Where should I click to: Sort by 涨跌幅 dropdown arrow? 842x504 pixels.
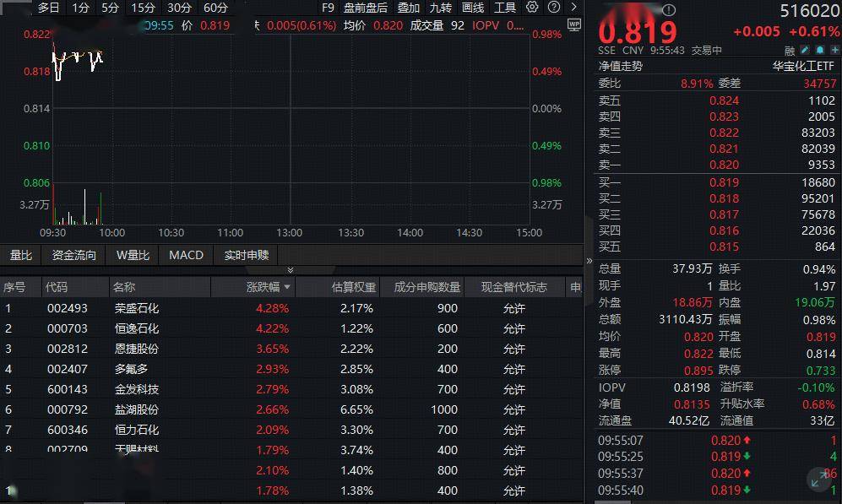pos(287,287)
